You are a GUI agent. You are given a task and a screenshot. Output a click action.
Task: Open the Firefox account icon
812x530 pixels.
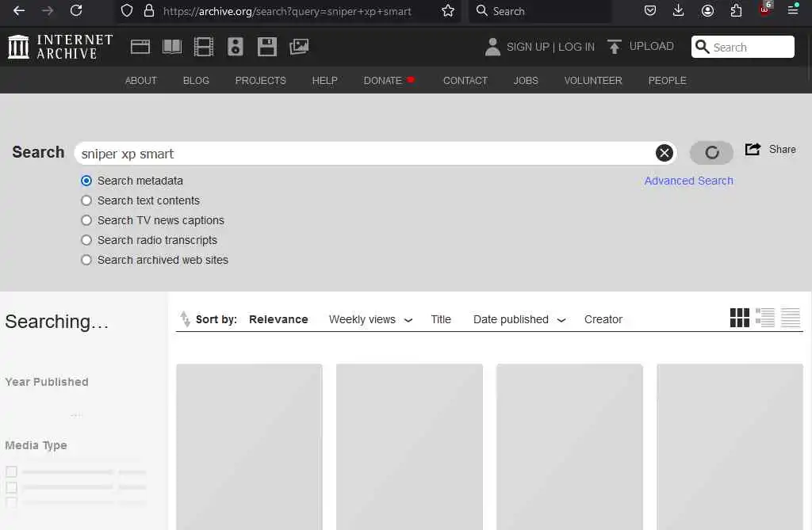(x=707, y=10)
